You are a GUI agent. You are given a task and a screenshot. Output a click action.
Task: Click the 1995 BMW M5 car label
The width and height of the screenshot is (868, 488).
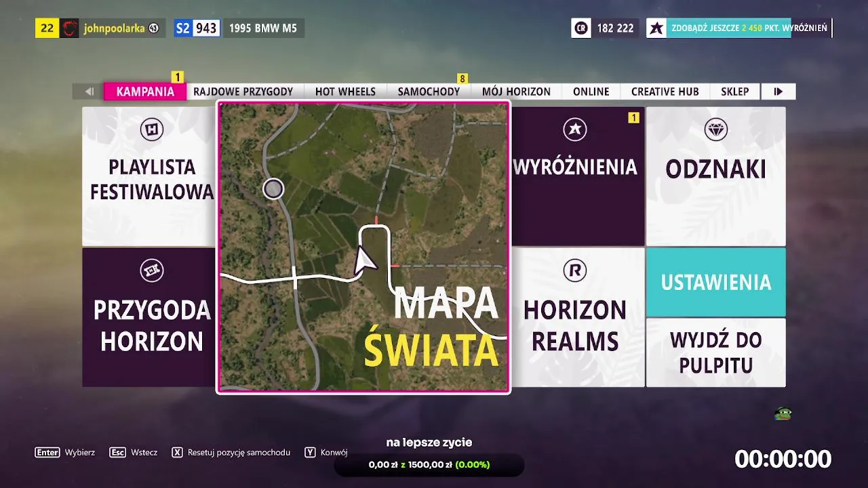[262, 28]
